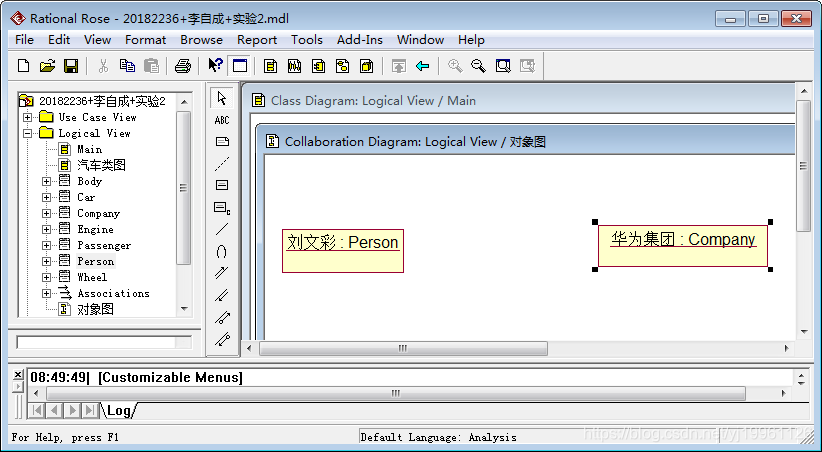
Task: Select the Reverse Data Token tool
Action: (x=222, y=339)
